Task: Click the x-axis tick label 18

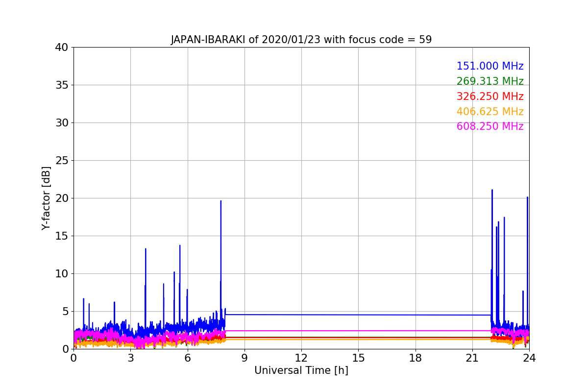Action: pyautogui.click(x=416, y=358)
